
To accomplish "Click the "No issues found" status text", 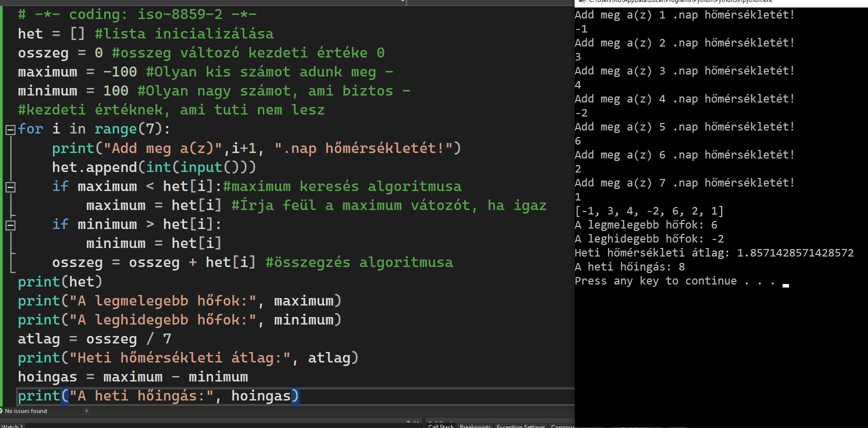I will [26, 411].
